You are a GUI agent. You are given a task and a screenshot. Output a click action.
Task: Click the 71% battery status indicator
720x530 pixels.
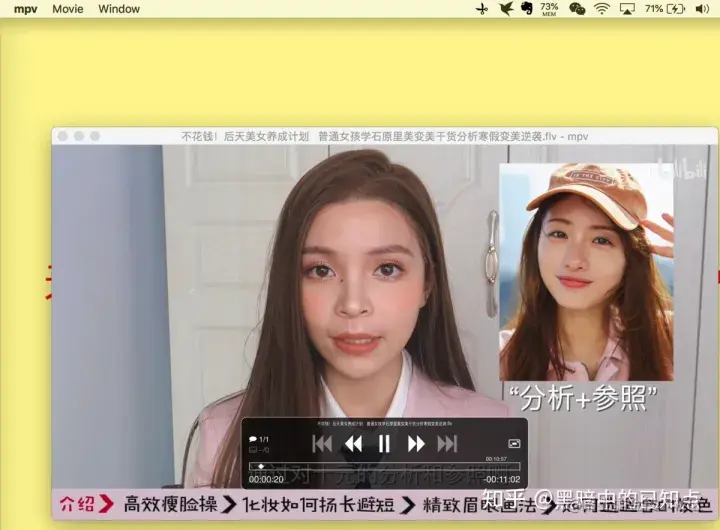664,9
